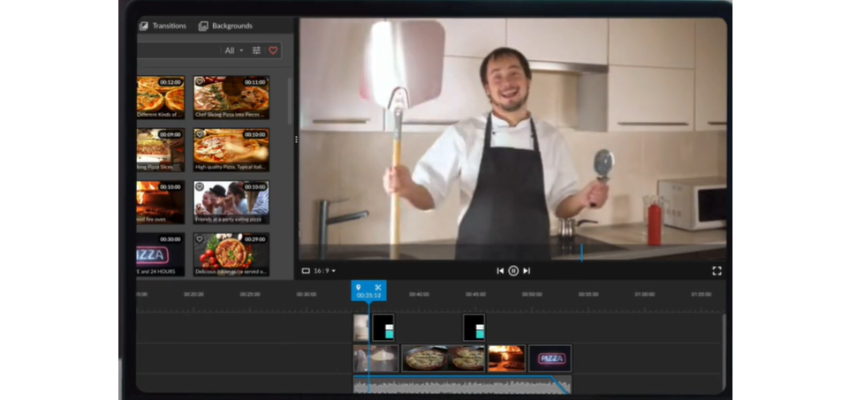The image size is (850, 400).
Task: Select the Different Kinds of pizza thumbnail
Action: (161, 98)
